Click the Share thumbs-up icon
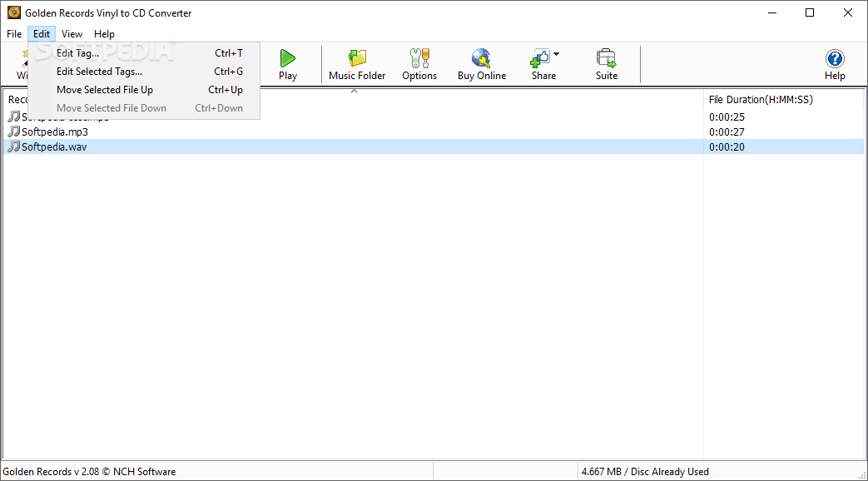Screen dimensions: 868x481 pos(540,58)
